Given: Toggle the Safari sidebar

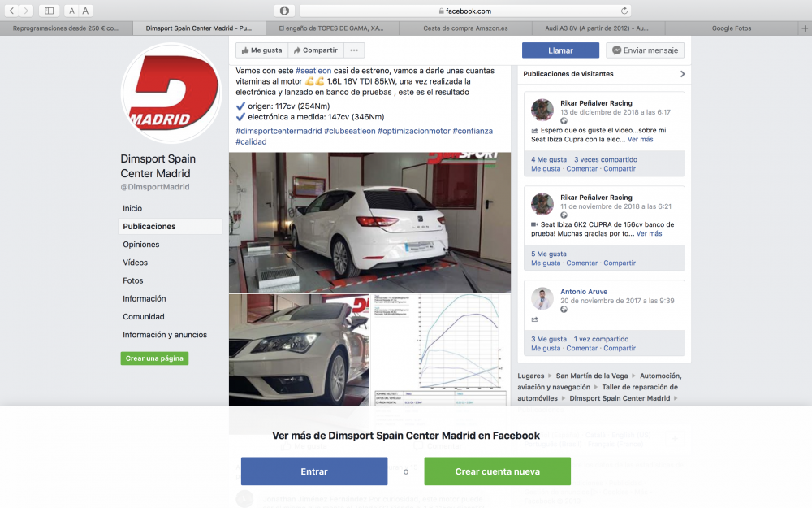Looking at the screenshot, I should 50,11.
